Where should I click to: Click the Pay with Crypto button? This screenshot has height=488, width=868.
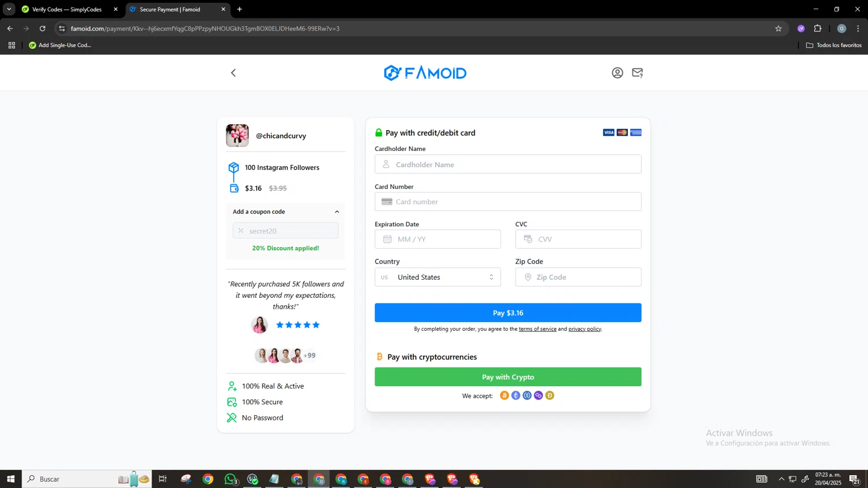click(x=508, y=377)
